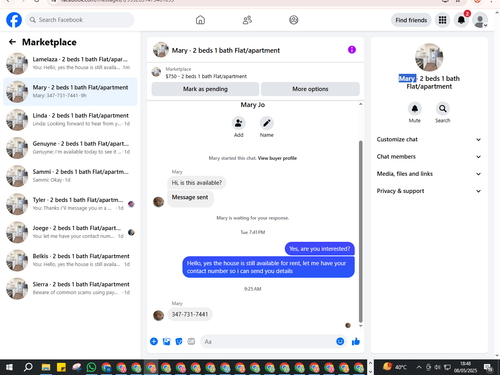Open the Lamelaza conversation

pyautogui.click(x=70, y=63)
